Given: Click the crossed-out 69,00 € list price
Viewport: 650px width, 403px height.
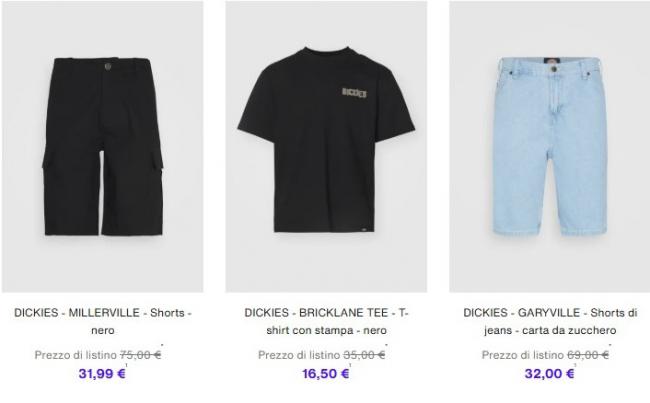Looking at the screenshot, I should click(x=588, y=355).
